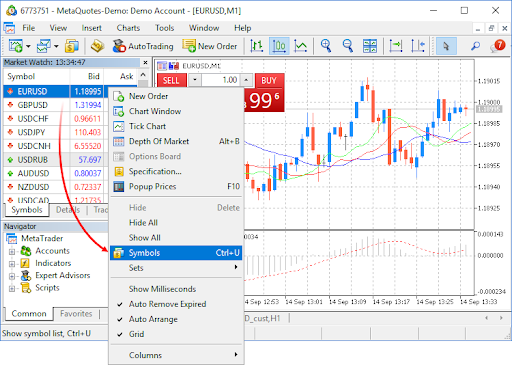Click the AutoTrading toolbar button

(143, 46)
